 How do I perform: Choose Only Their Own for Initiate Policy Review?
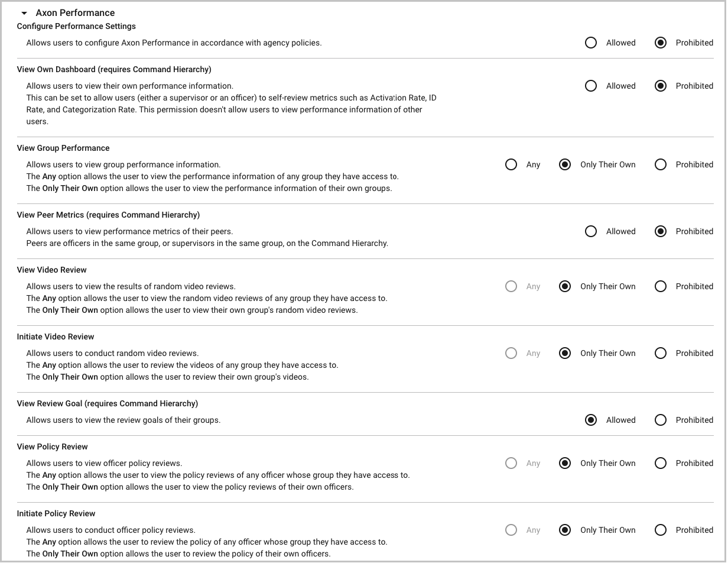(565, 530)
